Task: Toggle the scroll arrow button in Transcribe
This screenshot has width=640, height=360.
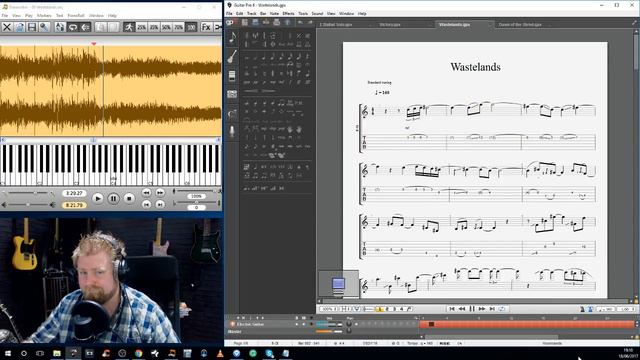Action: (85, 27)
